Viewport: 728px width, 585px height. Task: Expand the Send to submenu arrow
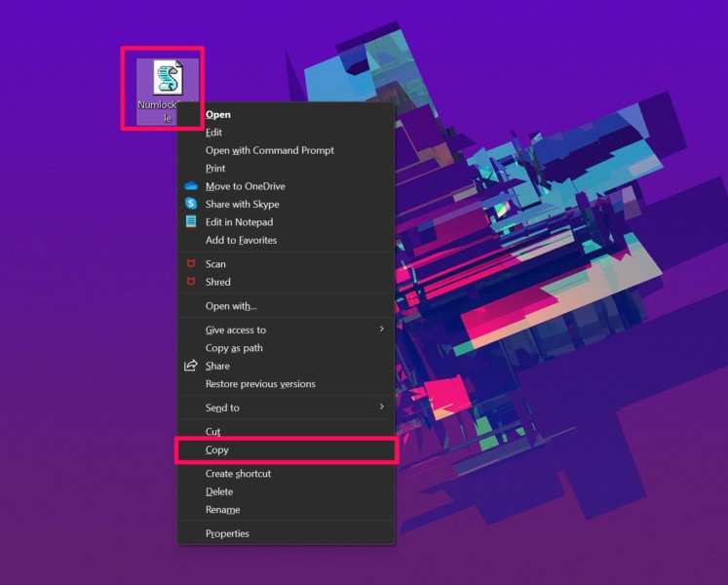[x=381, y=407]
